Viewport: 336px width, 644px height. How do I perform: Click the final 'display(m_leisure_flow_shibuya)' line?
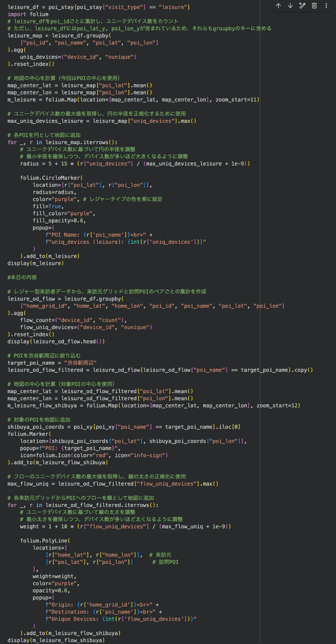pyautogui.click(x=56, y=640)
